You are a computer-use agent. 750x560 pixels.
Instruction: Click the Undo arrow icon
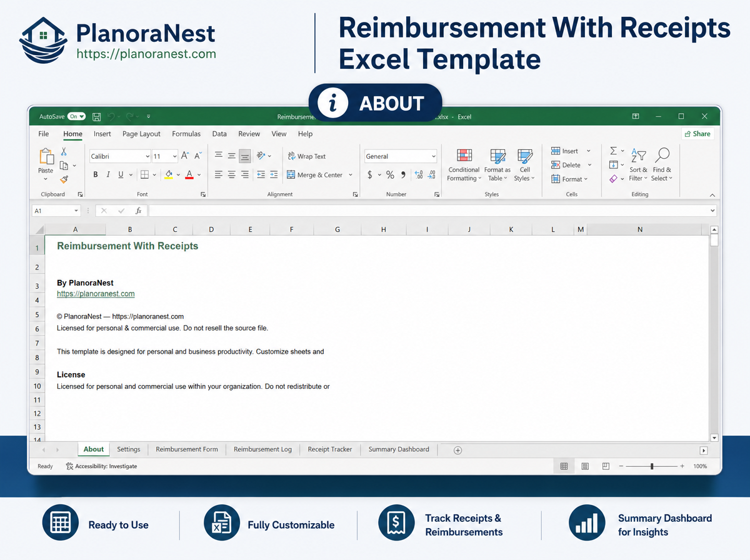pos(111,116)
